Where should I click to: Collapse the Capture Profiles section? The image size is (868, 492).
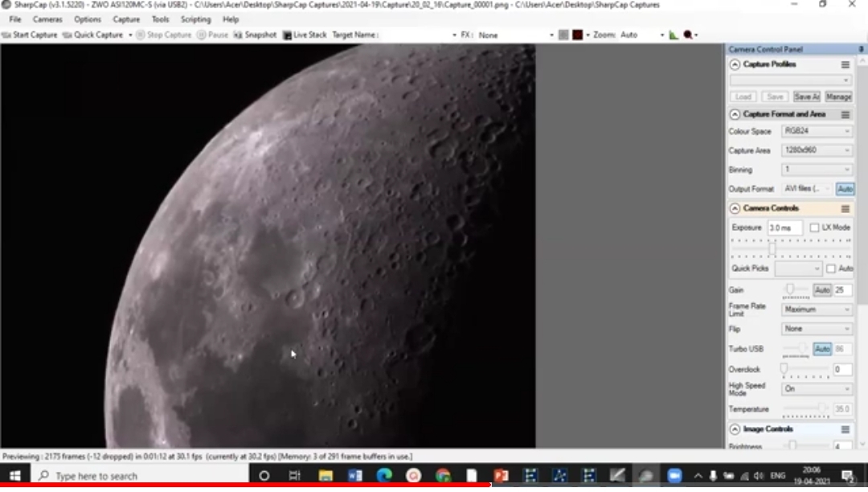[735, 65]
